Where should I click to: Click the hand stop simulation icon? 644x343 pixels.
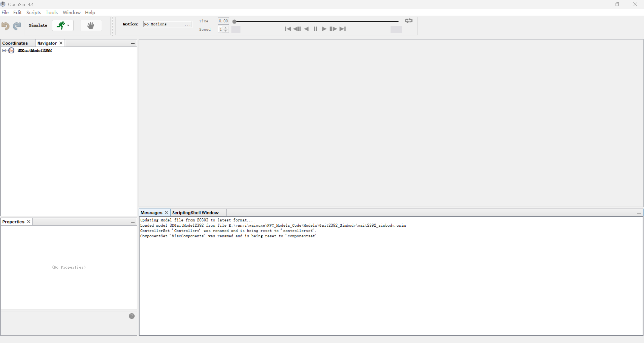[x=91, y=25]
